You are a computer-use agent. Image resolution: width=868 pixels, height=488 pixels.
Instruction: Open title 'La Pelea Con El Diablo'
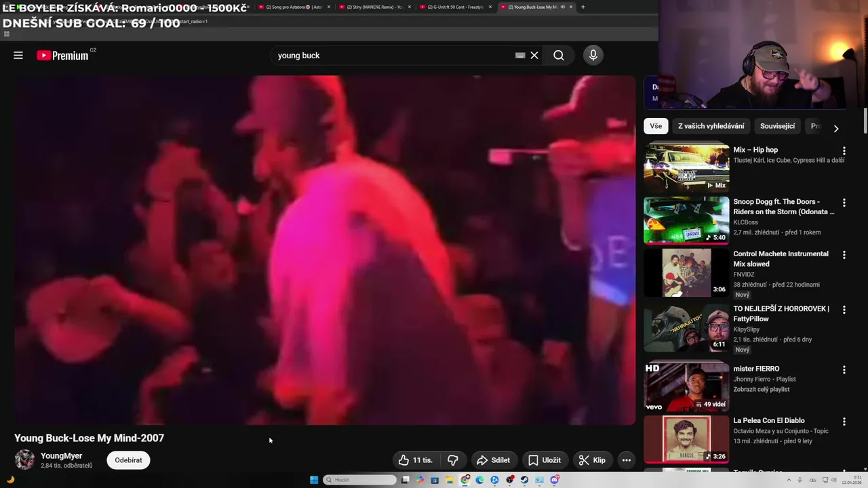point(769,421)
